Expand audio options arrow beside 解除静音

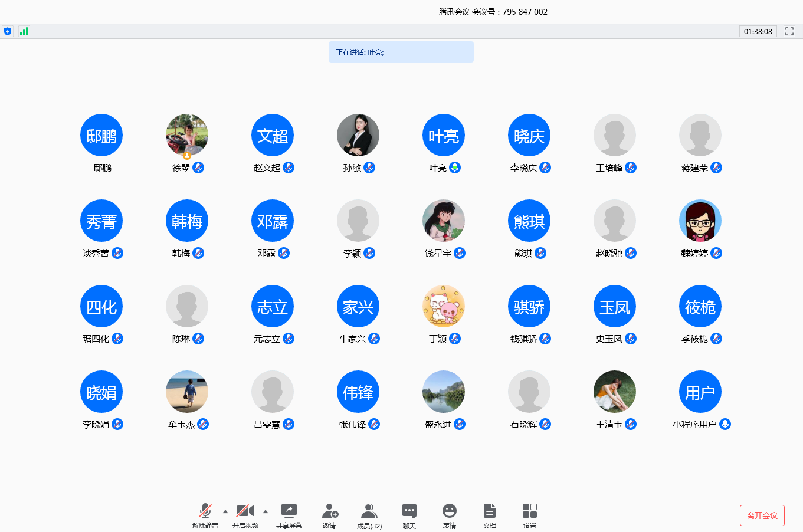click(x=225, y=511)
